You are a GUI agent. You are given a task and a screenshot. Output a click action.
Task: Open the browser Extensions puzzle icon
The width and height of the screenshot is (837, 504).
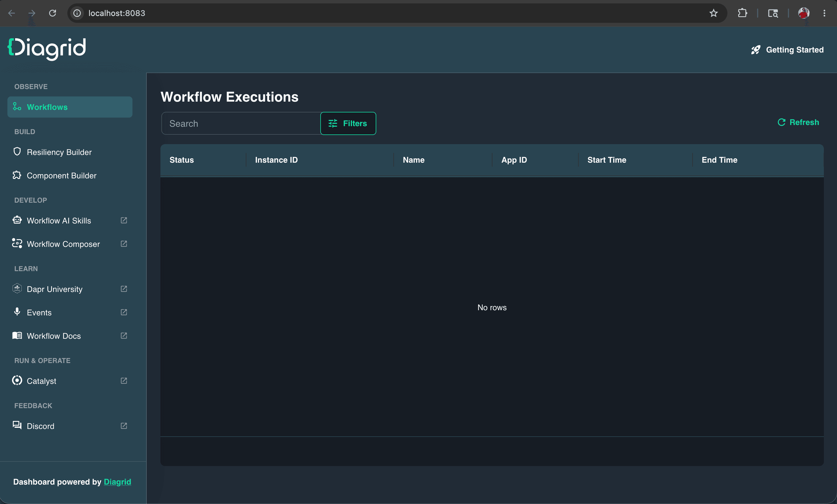point(743,13)
